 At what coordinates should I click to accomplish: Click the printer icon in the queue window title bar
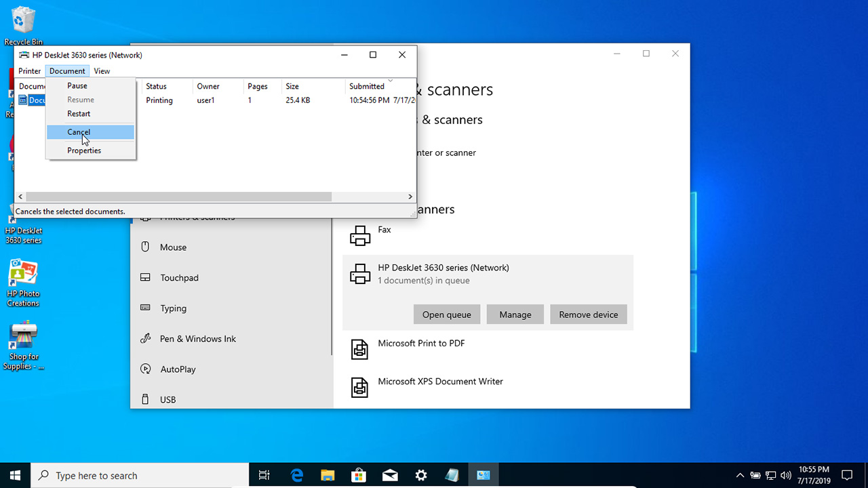(24, 55)
